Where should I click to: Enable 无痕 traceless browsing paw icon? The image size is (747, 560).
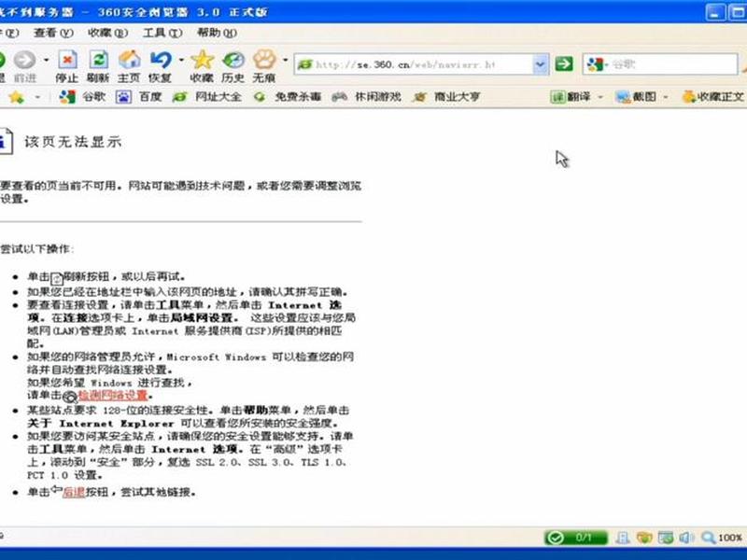(264, 65)
